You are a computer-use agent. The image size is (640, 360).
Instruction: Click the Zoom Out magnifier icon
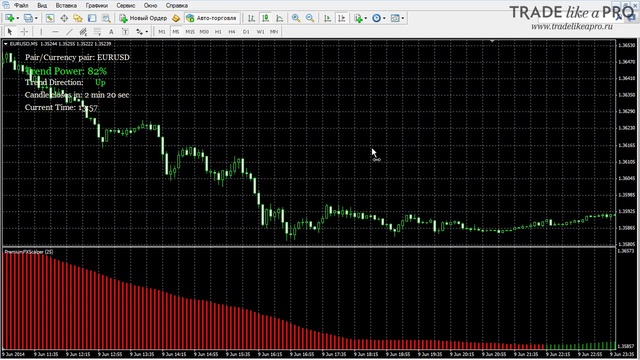click(310, 18)
